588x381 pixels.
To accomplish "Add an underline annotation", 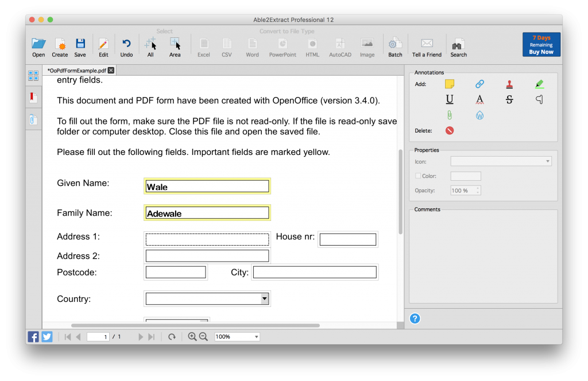I will coord(450,99).
